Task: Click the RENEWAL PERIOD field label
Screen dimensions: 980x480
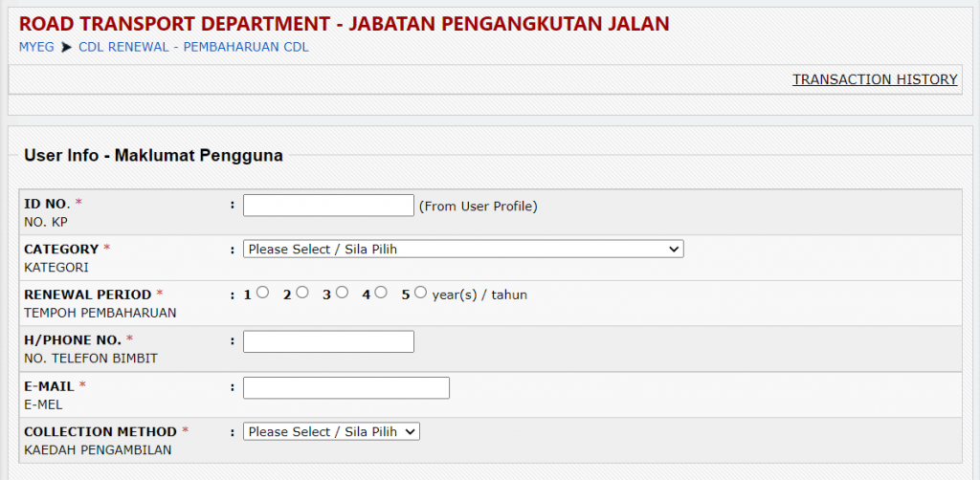Action: (x=87, y=295)
